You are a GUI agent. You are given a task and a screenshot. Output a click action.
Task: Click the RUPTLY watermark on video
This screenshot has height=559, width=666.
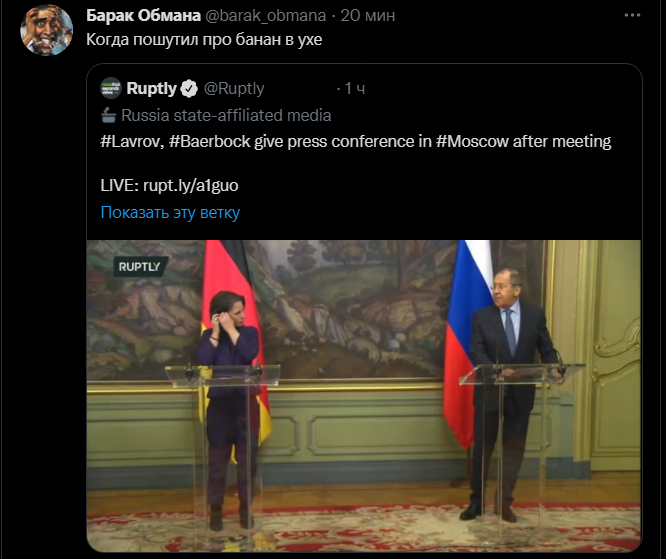[x=139, y=267]
